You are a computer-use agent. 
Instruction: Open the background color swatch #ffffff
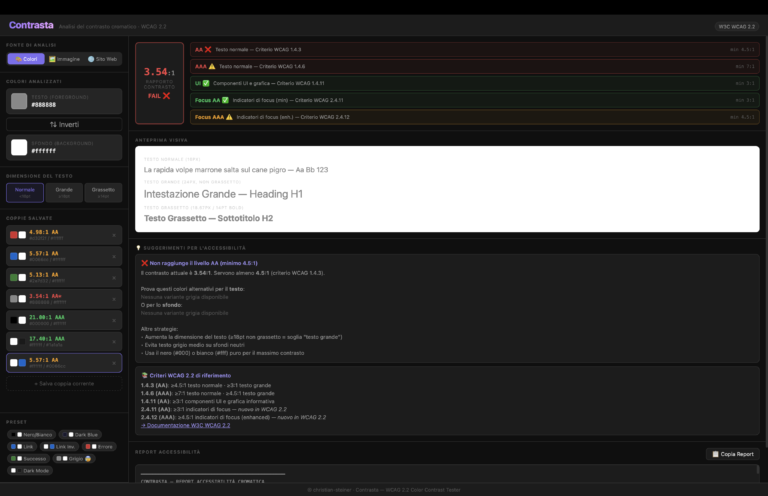pyautogui.click(x=19, y=147)
